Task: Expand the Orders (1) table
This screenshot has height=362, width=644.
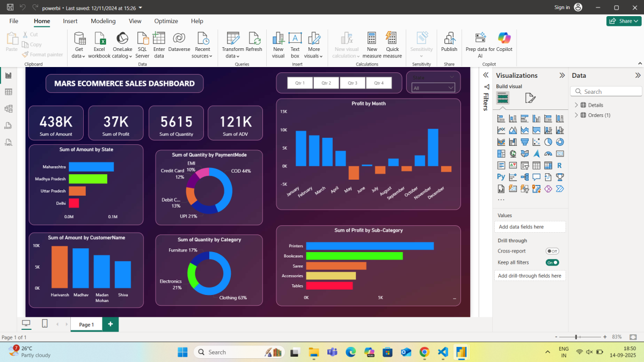Action: tap(576, 115)
